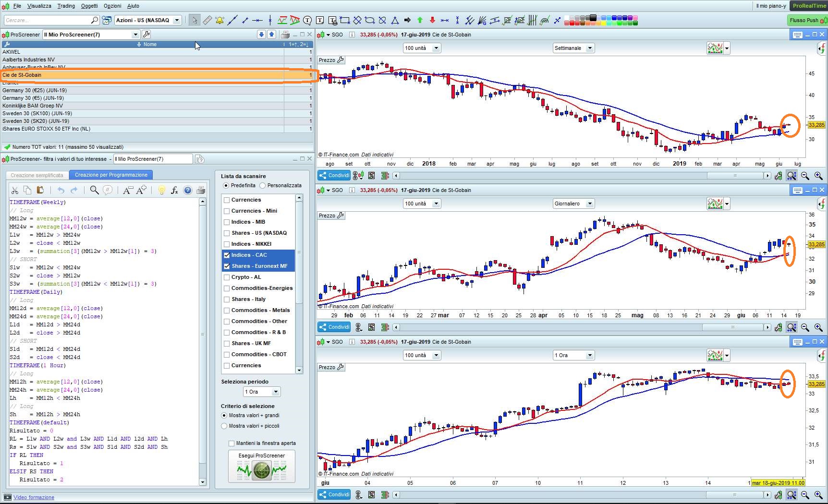The height and width of the screenshot is (504, 828).
Task: Click the Cercare search field
Action: 52,20
